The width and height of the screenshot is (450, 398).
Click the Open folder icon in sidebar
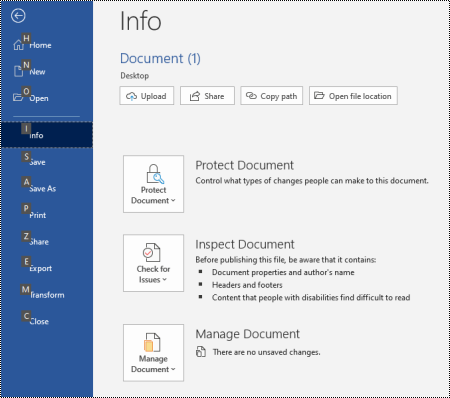(x=18, y=97)
